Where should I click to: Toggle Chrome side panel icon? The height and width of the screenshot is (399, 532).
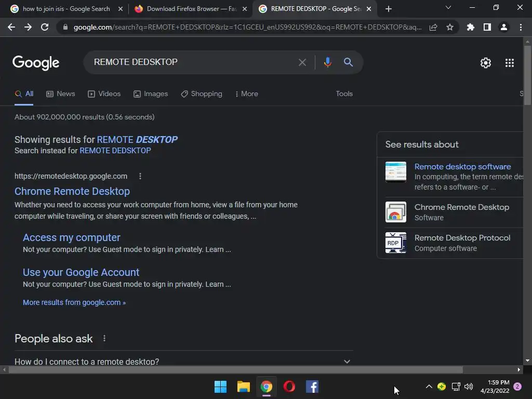(x=487, y=27)
